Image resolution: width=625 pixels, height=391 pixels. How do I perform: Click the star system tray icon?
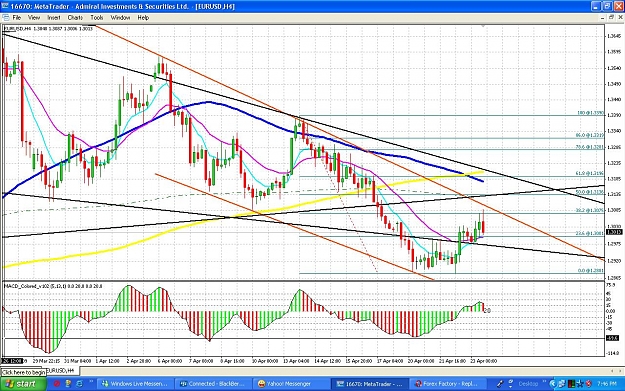579,384
